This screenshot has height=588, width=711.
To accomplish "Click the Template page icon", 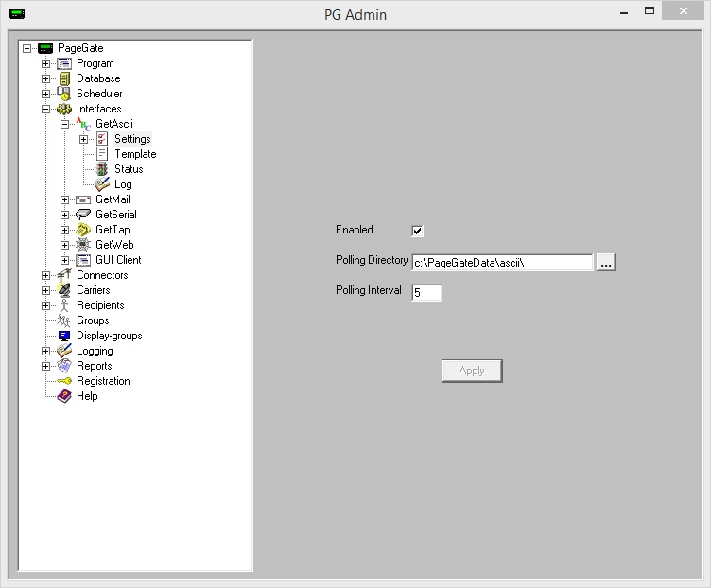I will click(102, 154).
